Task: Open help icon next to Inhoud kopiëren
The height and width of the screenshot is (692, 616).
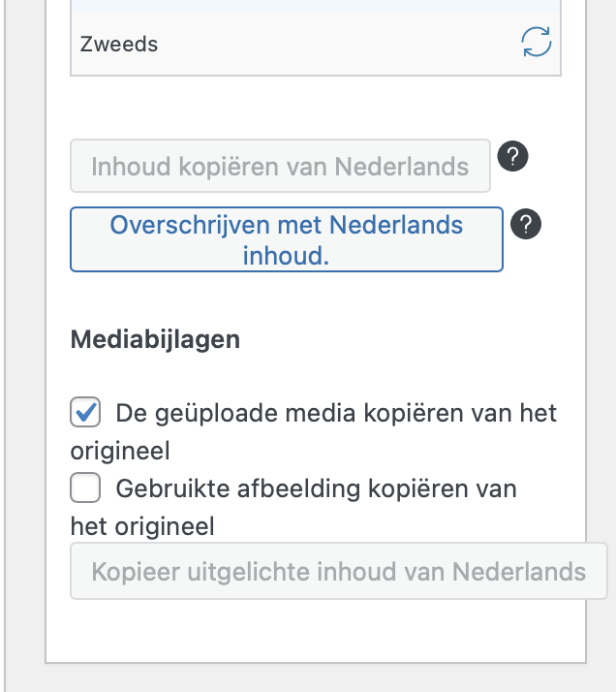Action: [x=512, y=156]
